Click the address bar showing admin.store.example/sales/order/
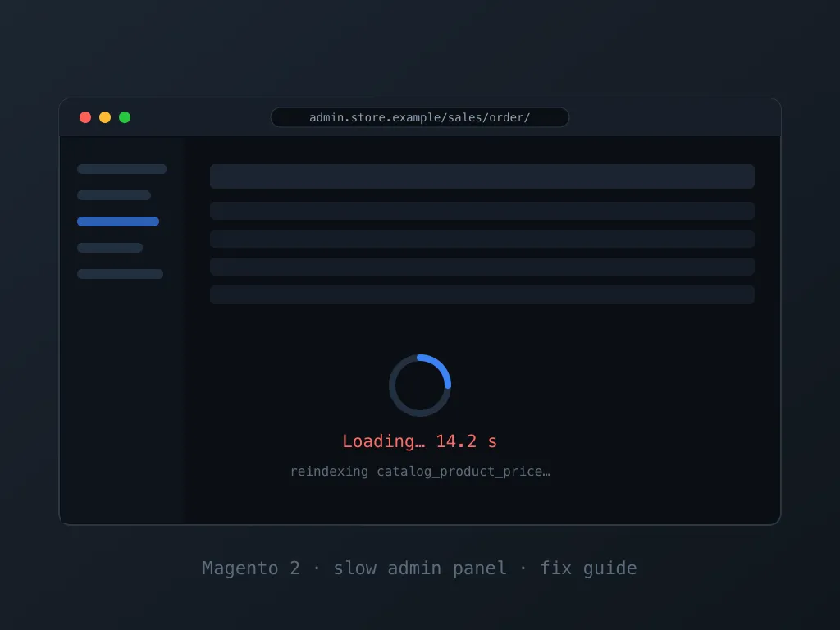 click(x=419, y=117)
